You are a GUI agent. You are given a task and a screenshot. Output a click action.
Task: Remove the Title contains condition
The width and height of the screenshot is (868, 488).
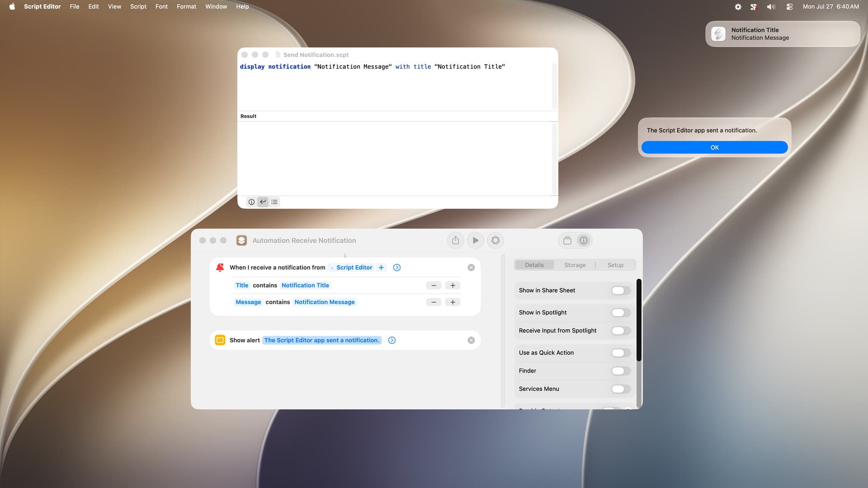(434, 286)
